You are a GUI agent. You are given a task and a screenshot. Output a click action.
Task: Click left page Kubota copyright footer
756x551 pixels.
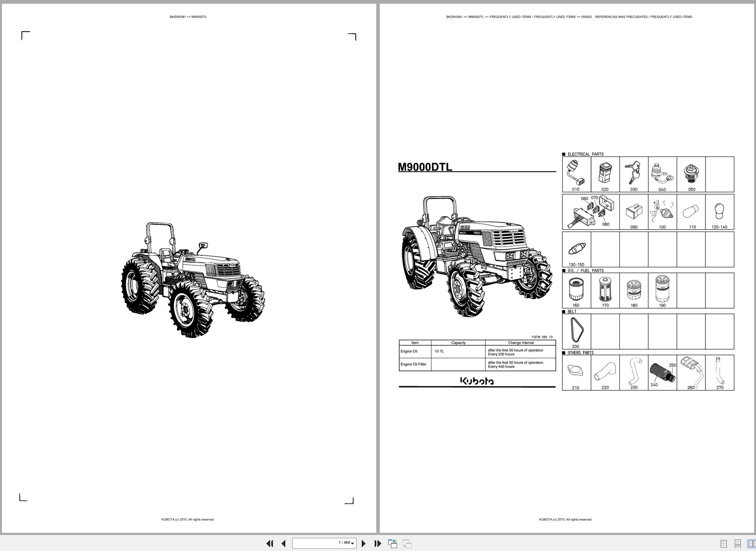pos(188,519)
